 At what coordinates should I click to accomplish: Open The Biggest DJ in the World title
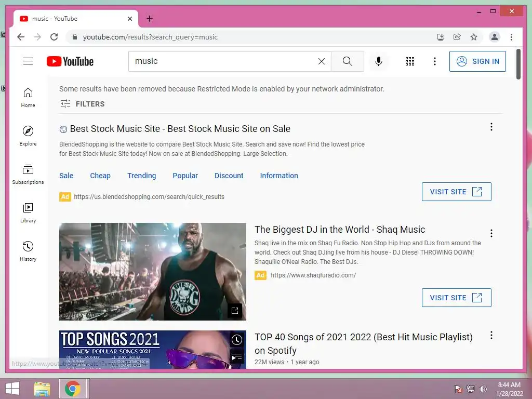click(340, 230)
